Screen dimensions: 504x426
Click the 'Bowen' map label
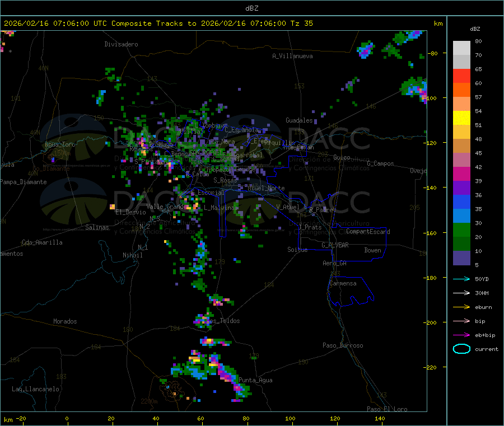[x=372, y=250]
